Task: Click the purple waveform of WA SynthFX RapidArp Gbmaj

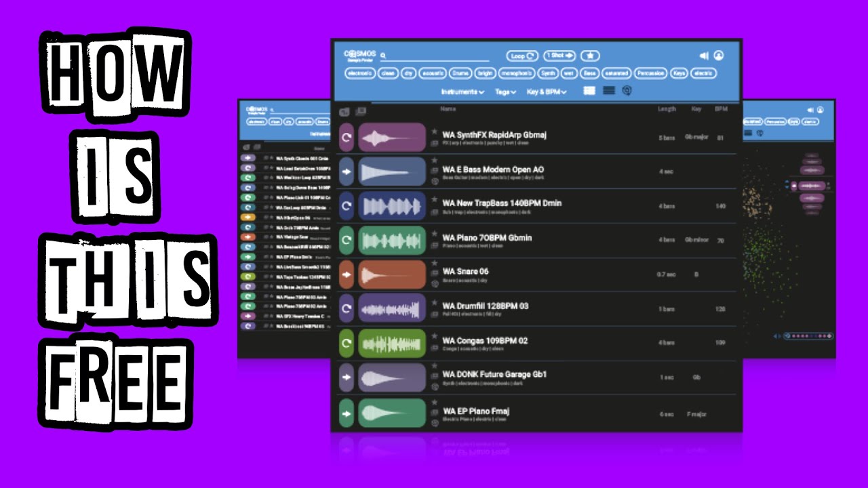Action: click(x=392, y=138)
